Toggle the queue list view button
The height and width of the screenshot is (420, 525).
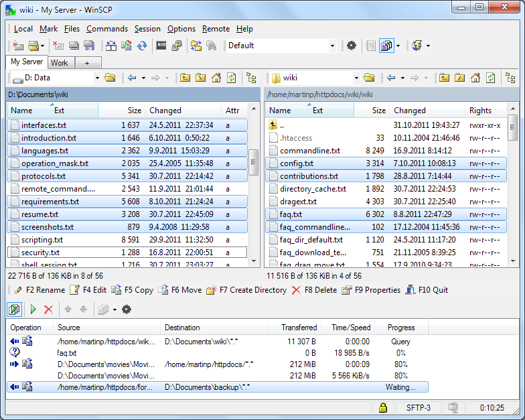[15, 309]
